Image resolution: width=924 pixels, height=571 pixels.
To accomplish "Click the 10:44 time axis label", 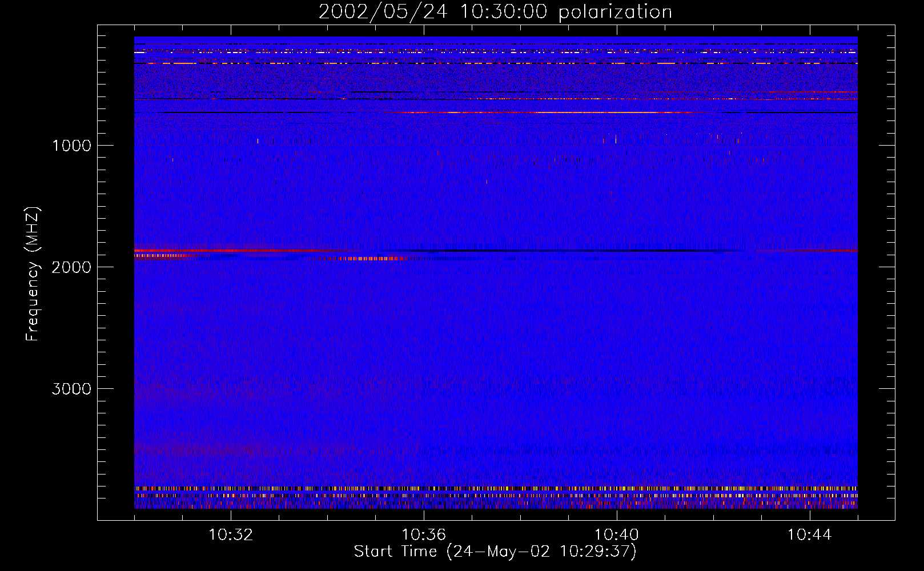I will coord(810,535).
